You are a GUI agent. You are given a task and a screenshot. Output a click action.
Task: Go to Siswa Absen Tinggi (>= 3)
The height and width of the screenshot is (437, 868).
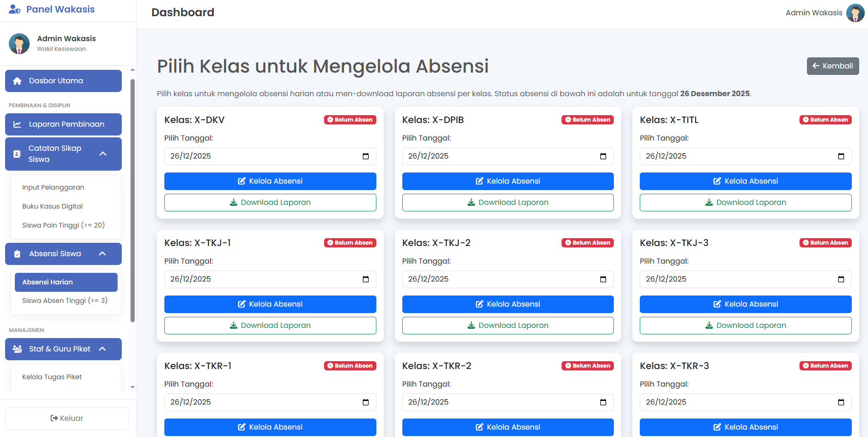tap(65, 301)
